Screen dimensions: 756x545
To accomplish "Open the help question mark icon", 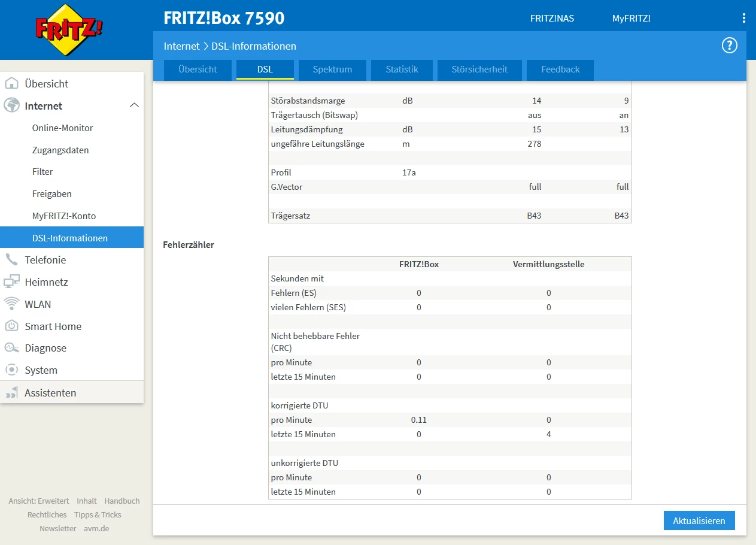I will pos(729,46).
